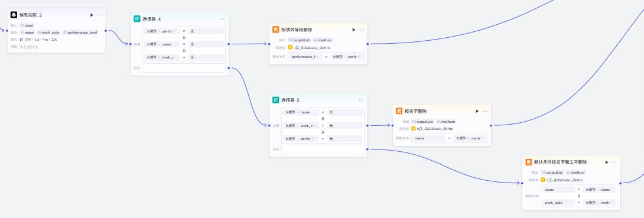Click the orange database icon of 按名字删除
Image resolution: width=644 pixels, height=218 pixels.
point(399,111)
